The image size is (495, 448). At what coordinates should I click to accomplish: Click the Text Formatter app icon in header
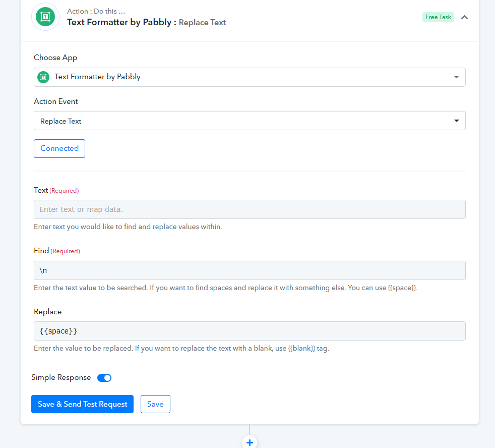45,17
